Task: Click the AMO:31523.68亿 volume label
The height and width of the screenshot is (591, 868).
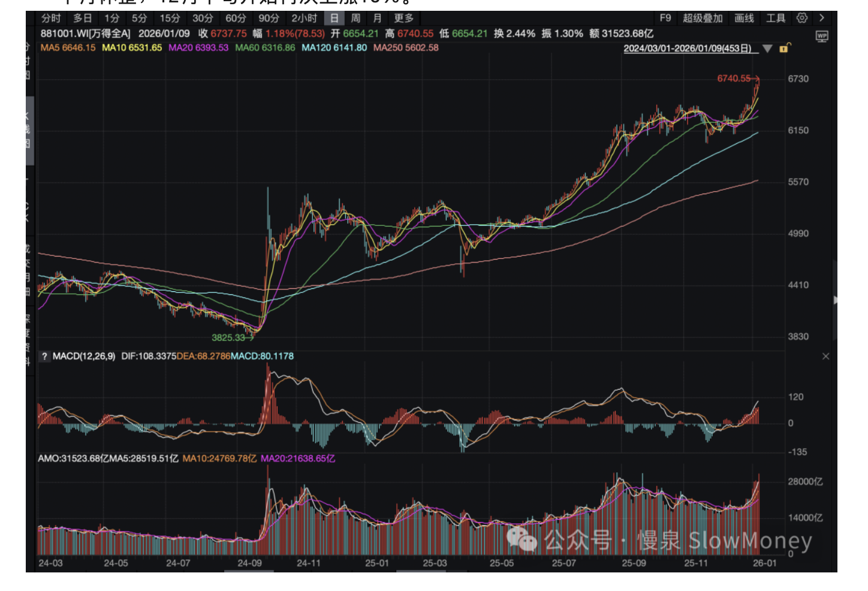Action: (x=73, y=459)
